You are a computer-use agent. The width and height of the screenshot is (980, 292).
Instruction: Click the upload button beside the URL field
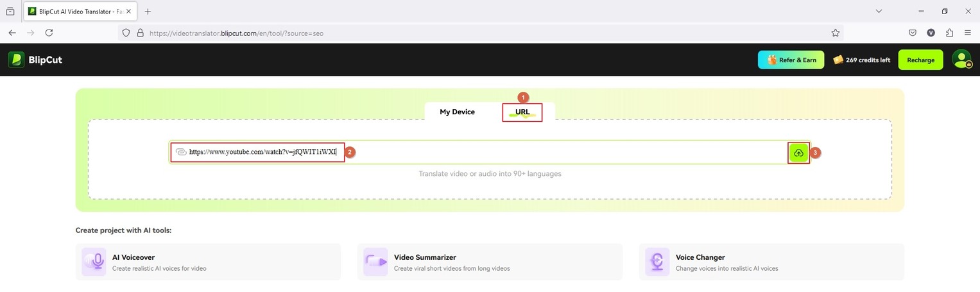click(x=798, y=153)
